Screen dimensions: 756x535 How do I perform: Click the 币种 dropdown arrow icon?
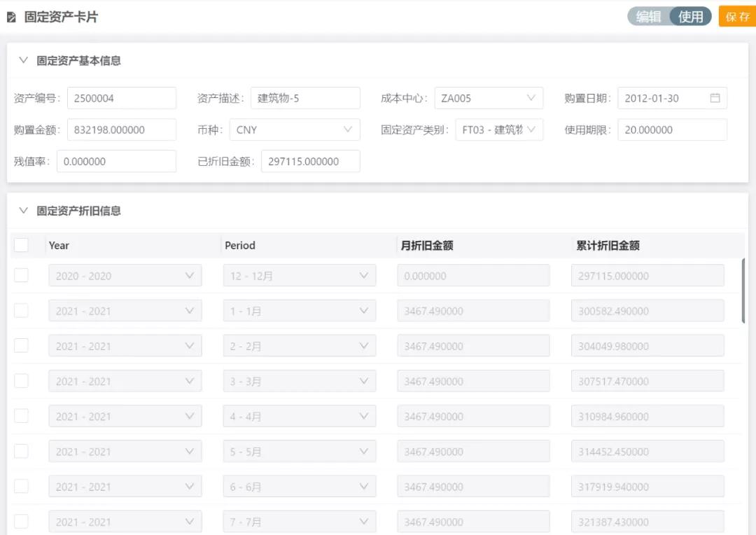[348, 130]
